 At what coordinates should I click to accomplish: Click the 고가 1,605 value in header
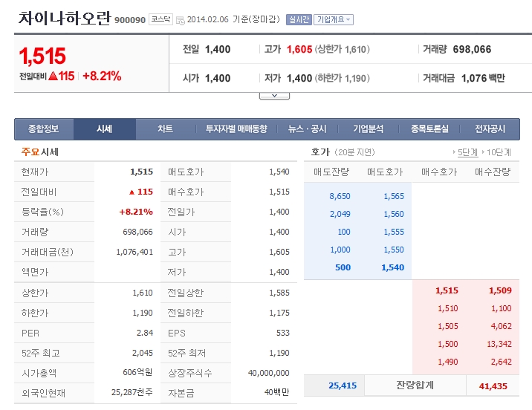(299, 50)
